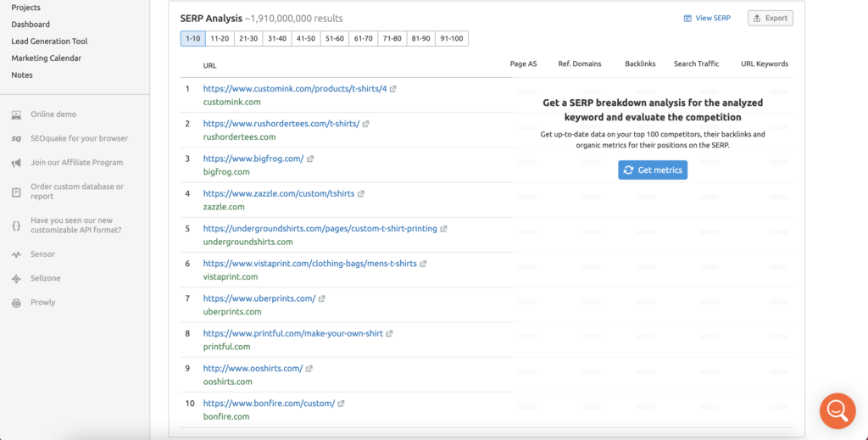Click Join our Affiliate Program label

(77, 163)
